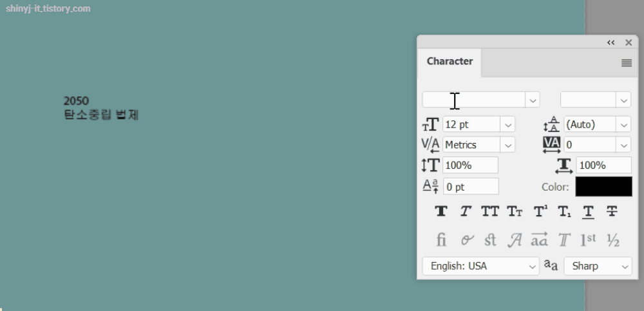The image size is (644, 311).
Task: Click the font style input field
Action: click(x=588, y=100)
